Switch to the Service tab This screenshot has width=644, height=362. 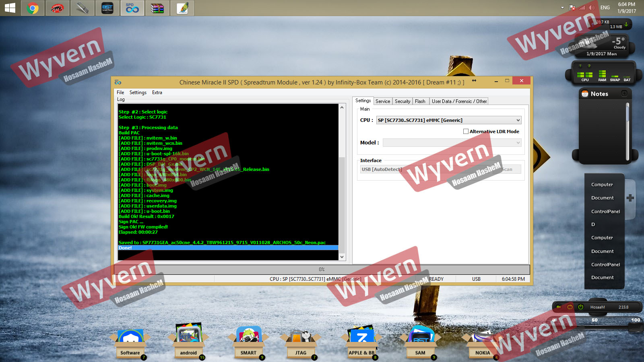383,101
